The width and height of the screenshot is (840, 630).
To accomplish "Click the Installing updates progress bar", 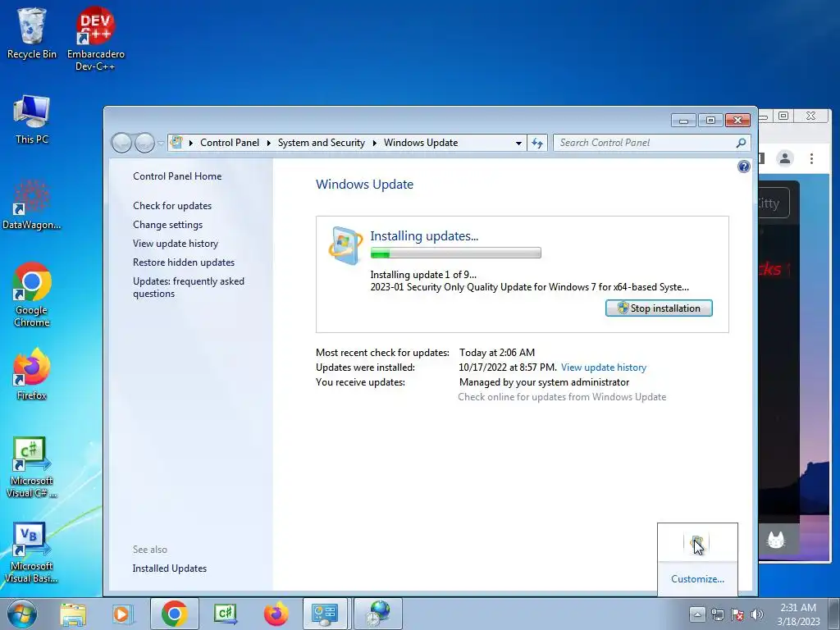I will 455,253.
